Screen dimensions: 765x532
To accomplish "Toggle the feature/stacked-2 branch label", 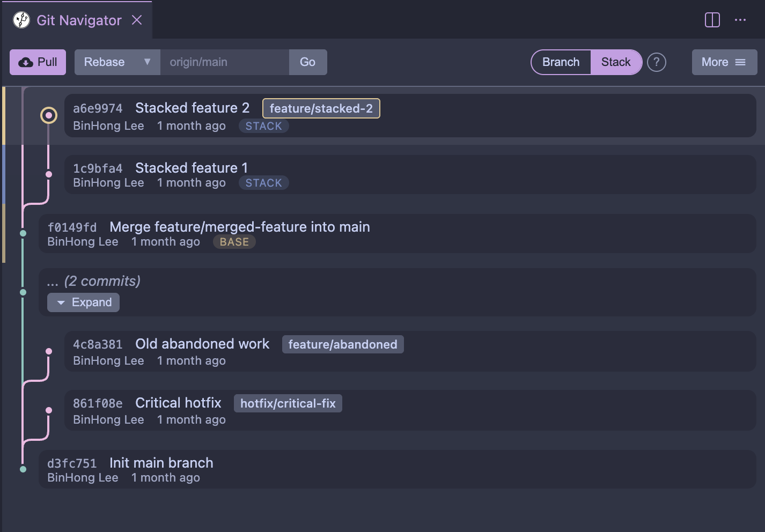I will pyautogui.click(x=321, y=108).
